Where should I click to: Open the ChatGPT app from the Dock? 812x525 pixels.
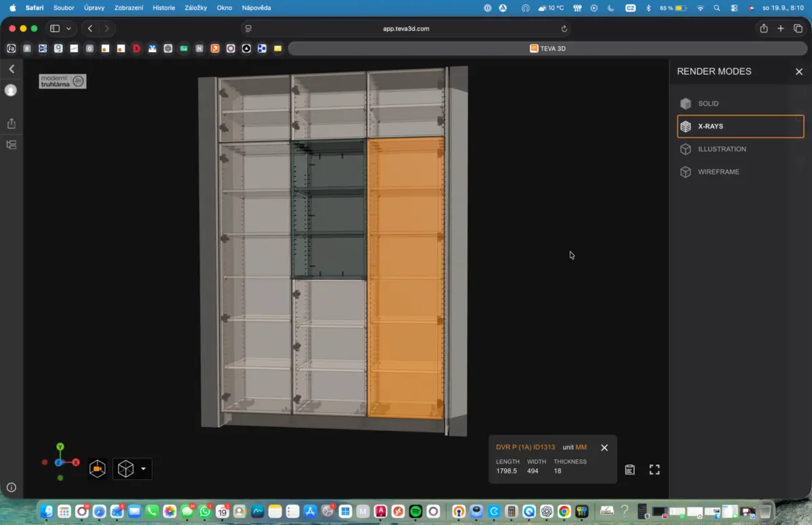click(x=547, y=511)
